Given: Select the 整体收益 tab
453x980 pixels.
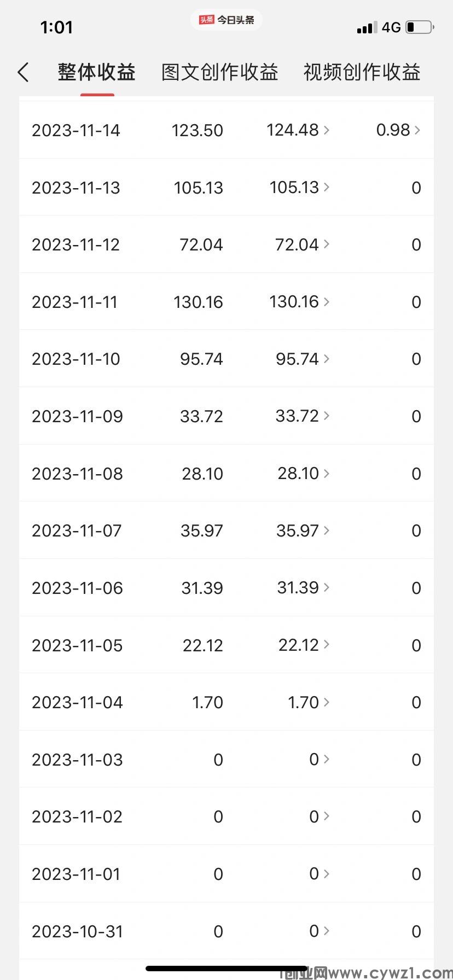Looking at the screenshot, I should click(x=97, y=72).
